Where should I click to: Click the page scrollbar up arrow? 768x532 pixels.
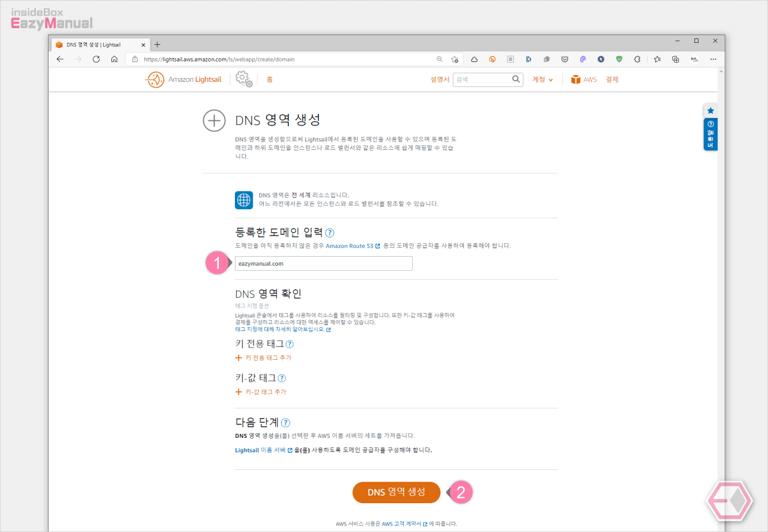[x=721, y=71]
